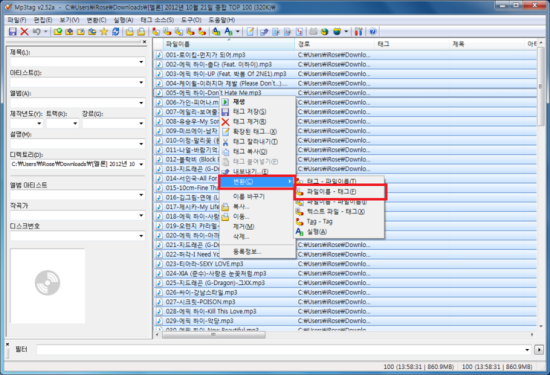Viewport: 550px width, 375px height.
Task: Expand the 설명 comment field dropdown
Action: [141, 144]
